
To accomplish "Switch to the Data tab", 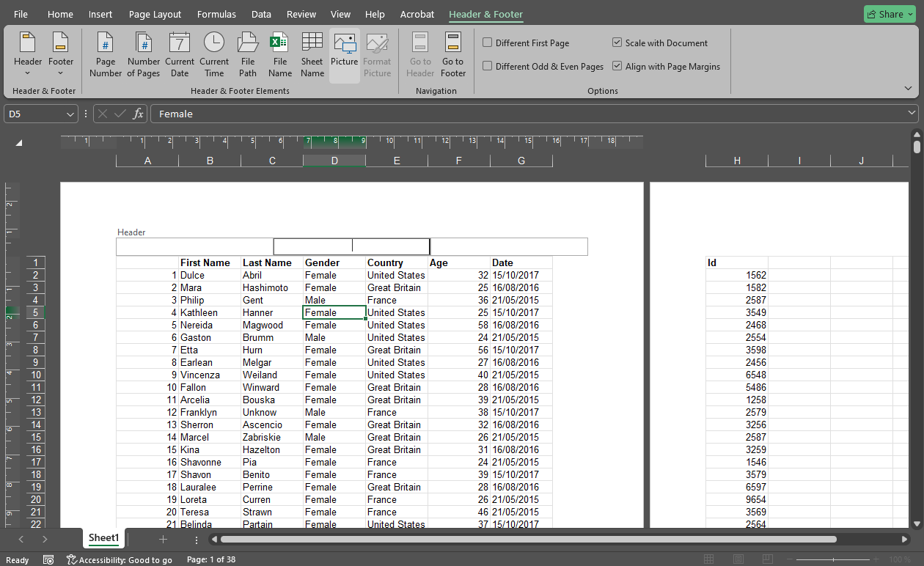I will pyautogui.click(x=261, y=14).
